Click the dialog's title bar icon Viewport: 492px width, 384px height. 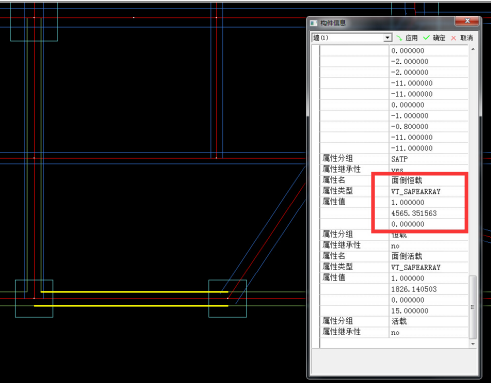pyautogui.click(x=314, y=23)
